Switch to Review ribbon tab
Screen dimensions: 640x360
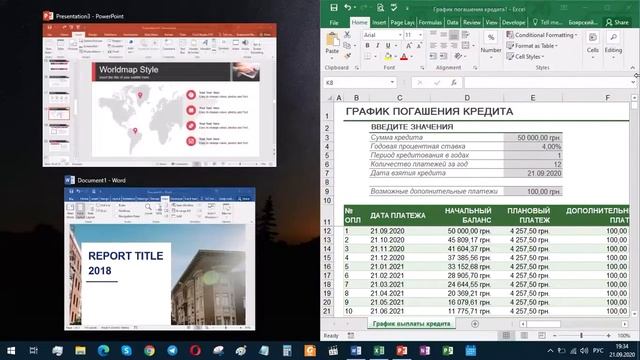point(471,22)
